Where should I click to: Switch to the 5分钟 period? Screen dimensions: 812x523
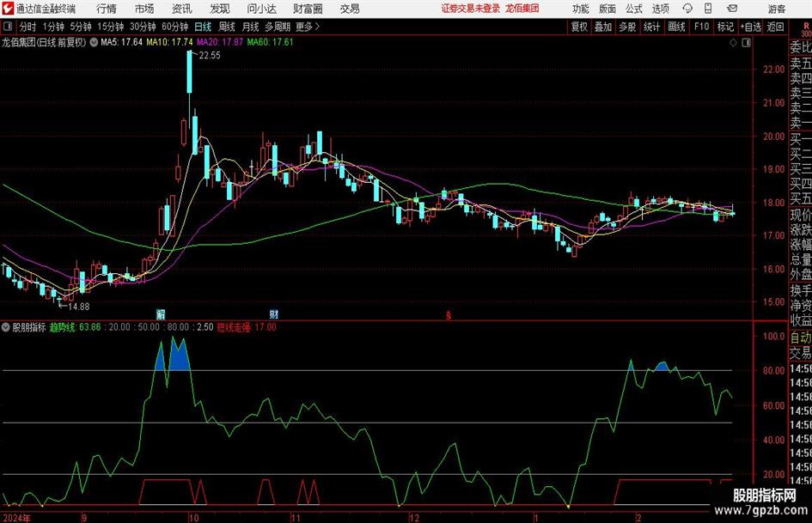[x=80, y=27]
